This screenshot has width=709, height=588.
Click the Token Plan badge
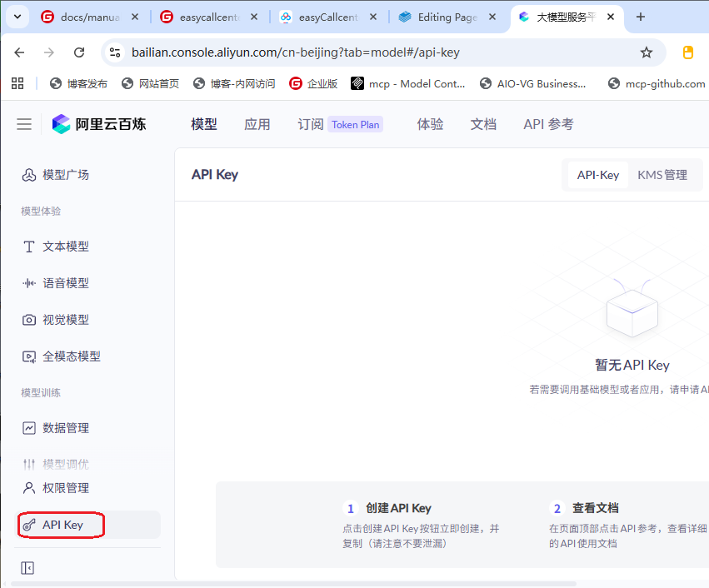coord(356,125)
